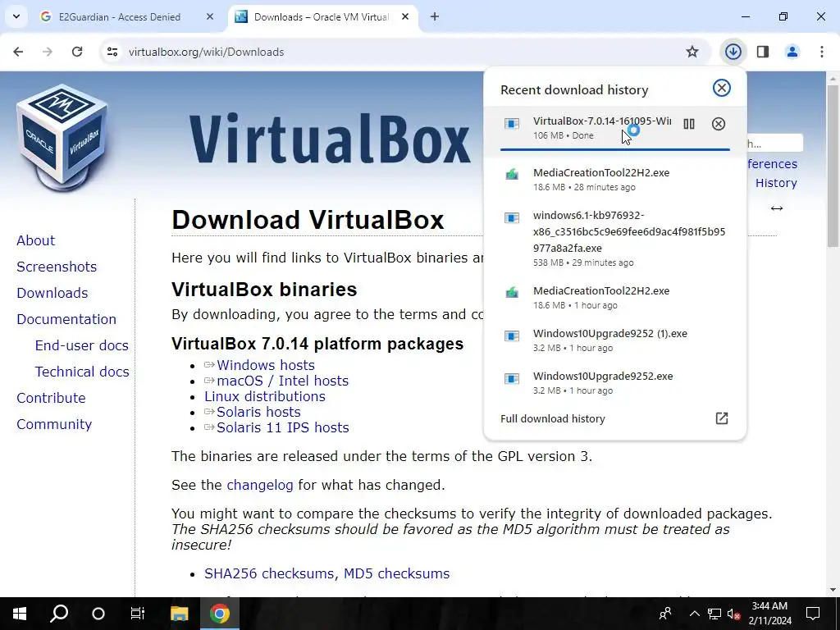
Task: Switch to E2Guardian - Access Denied tab
Action: [120, 16]
